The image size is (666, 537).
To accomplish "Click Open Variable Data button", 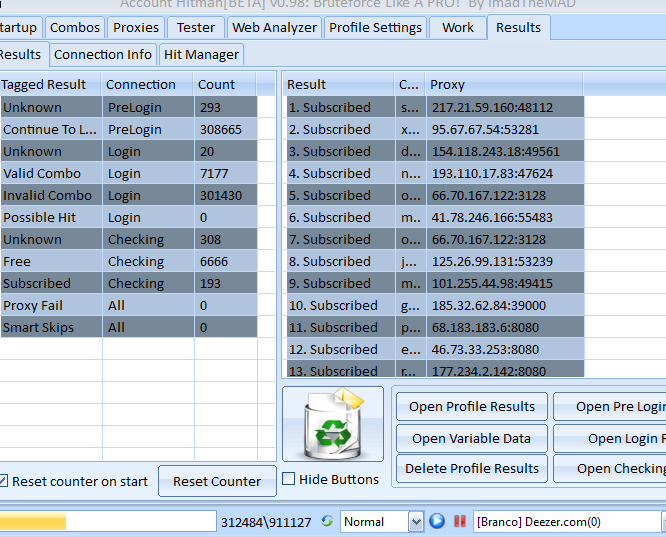I will tap(472, 438).
